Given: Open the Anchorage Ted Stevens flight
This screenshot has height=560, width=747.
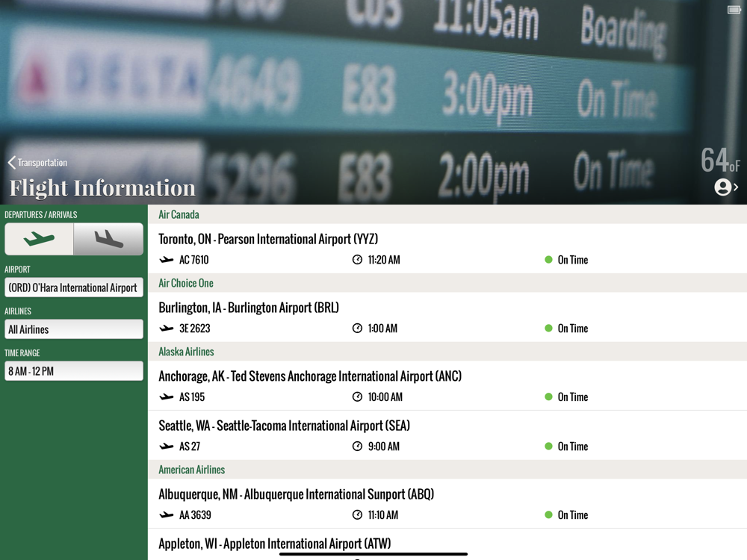Looking at the screenshot, I should point(447,386).
